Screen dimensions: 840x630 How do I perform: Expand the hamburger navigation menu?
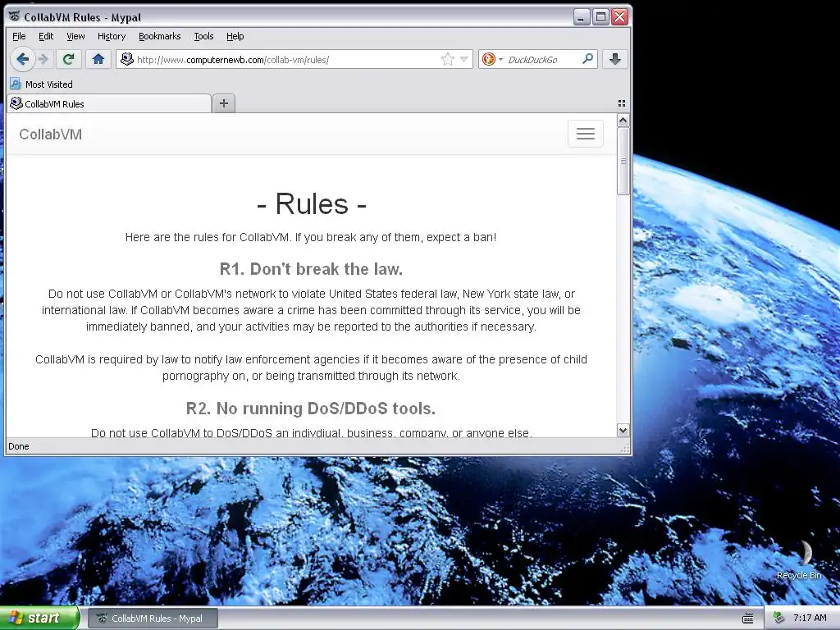pos(586,134)
